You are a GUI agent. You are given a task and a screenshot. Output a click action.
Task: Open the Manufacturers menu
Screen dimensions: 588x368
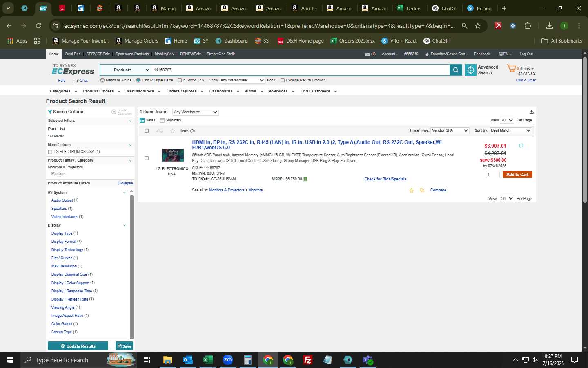(143, 91)
